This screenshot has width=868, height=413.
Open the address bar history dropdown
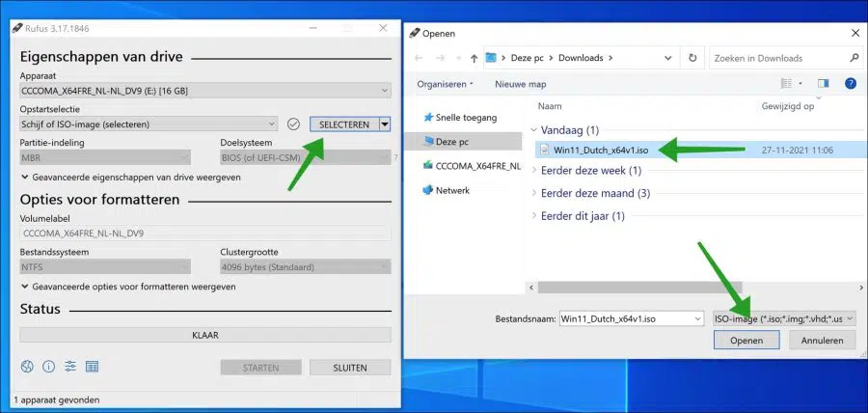click(668, 58)
